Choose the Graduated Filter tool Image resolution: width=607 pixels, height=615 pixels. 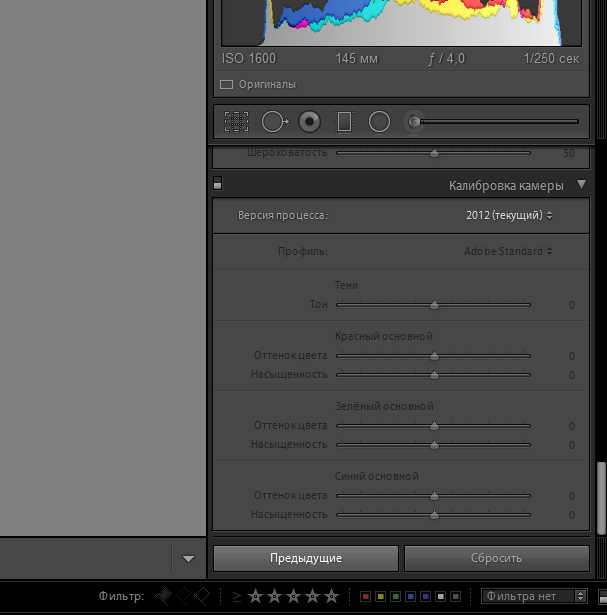(x=344, y=122)
